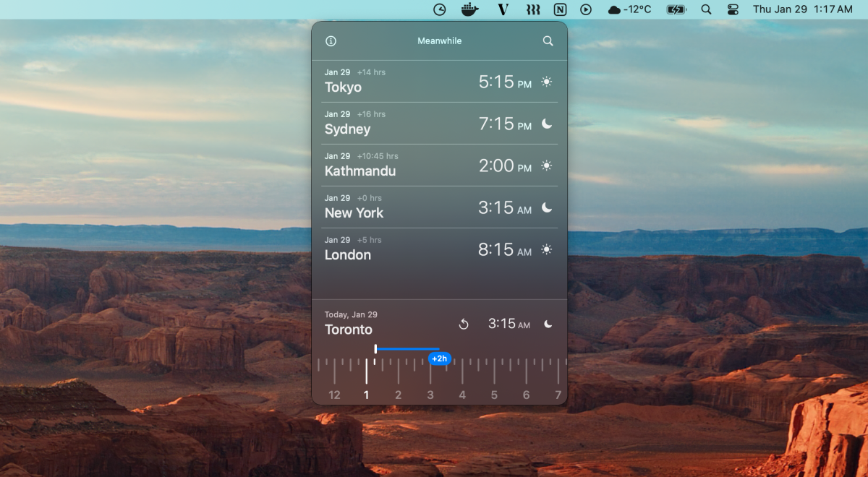Open weather showing -12°C
The height and width of the screenshot is (477, 868).
[629, 9]
